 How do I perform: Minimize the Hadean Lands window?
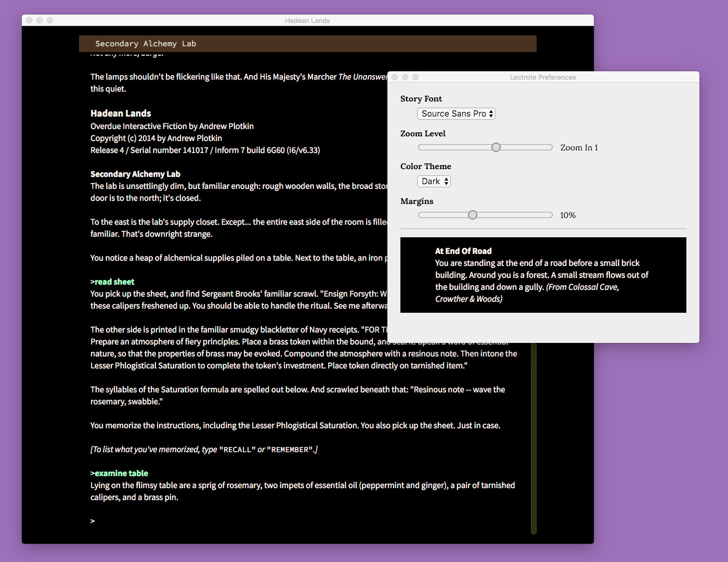coord(40,20)
